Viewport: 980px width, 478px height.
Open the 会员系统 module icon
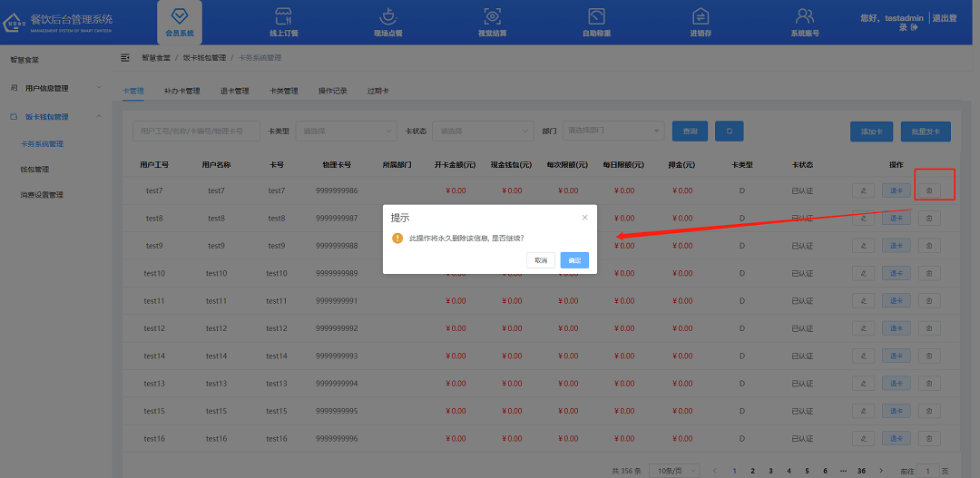point(179,16)
